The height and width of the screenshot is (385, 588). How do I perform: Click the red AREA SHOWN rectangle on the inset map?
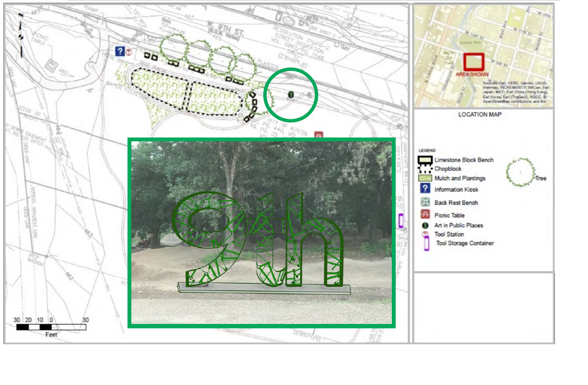473,62
